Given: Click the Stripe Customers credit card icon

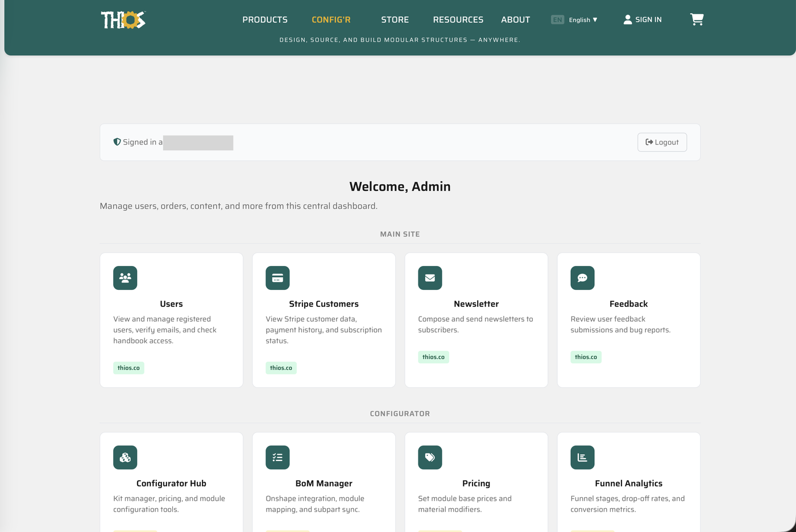Looking at the screenshot, I should point(277,278).
